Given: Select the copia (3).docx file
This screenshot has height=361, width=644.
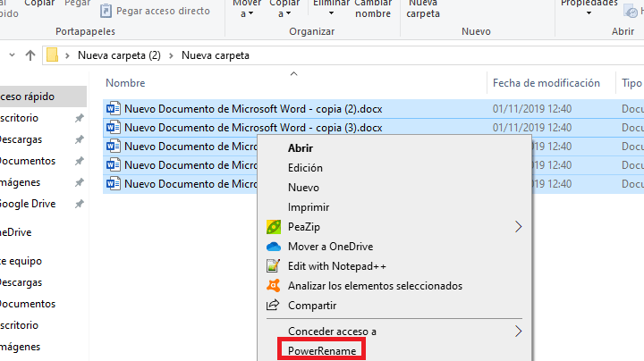Looking at the screenshot, I should pyautogui.click(x=253, y=128).
